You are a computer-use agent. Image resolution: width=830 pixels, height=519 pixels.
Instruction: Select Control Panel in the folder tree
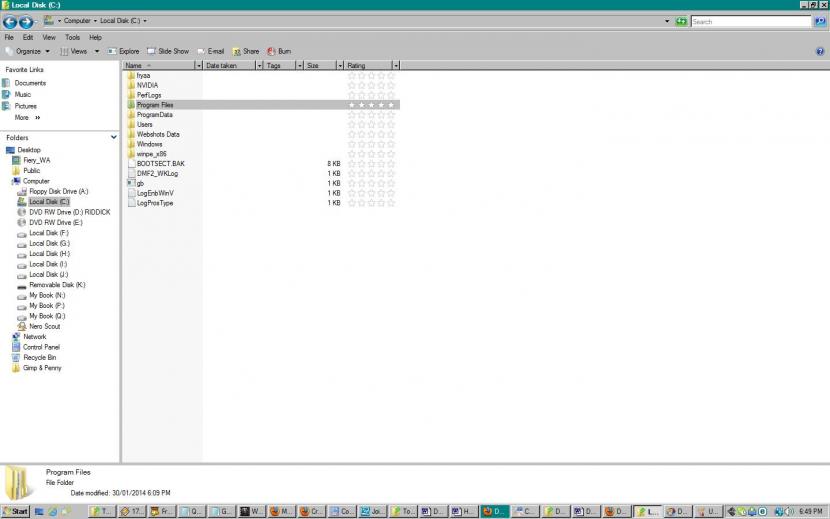tap(41, 347)
